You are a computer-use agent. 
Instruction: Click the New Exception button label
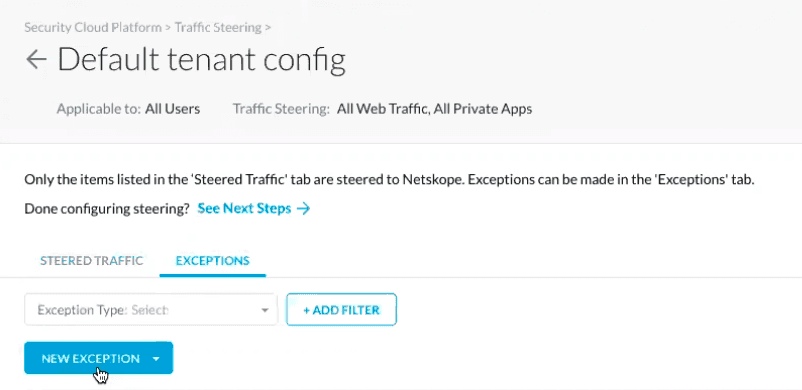point(91,359)
